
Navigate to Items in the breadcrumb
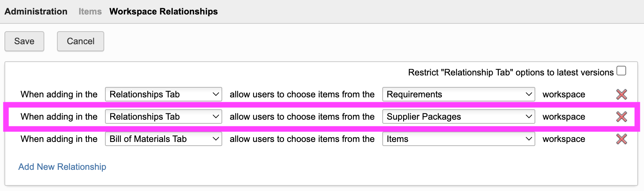tap(90, 12)
